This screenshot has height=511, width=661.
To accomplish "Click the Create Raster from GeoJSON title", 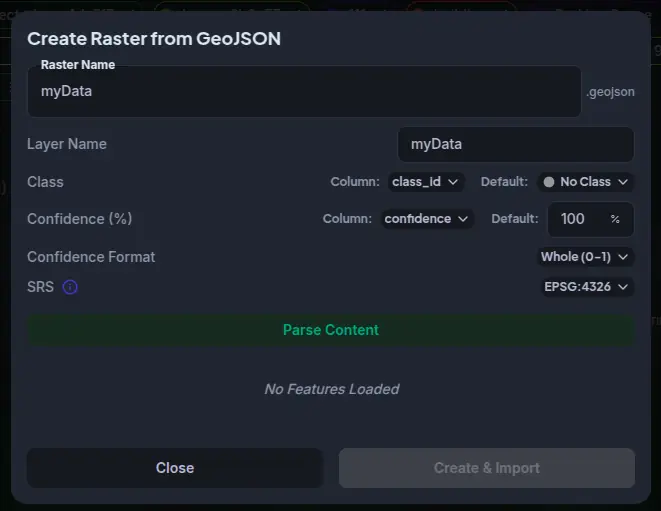I will click(x=154, y=39).
